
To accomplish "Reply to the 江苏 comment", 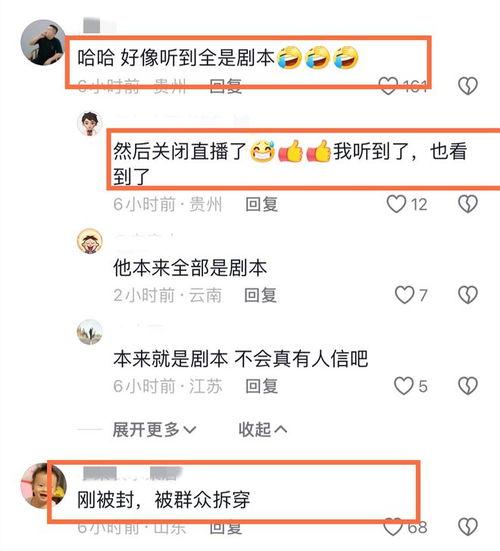I will click(261, 386).
